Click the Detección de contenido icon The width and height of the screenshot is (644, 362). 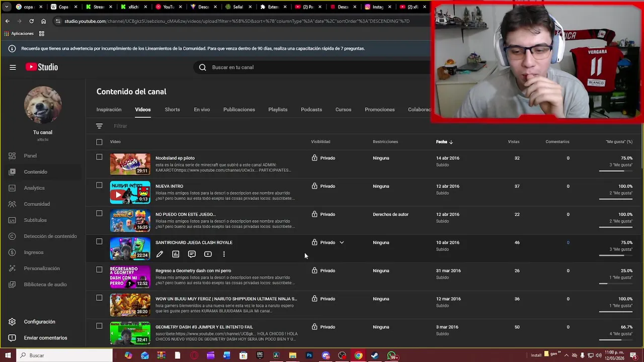coord(12,236)
